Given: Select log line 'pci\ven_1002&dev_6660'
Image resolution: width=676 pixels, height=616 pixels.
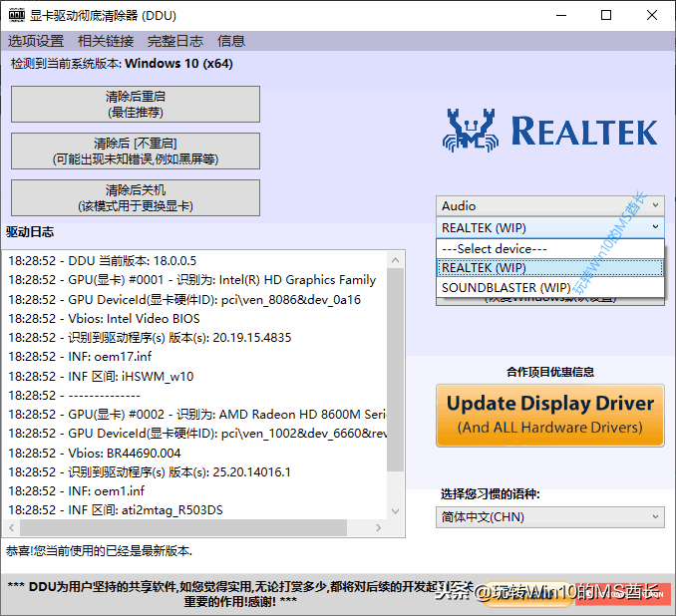Looking at the screenshot, I should click(x=197, y=434).
